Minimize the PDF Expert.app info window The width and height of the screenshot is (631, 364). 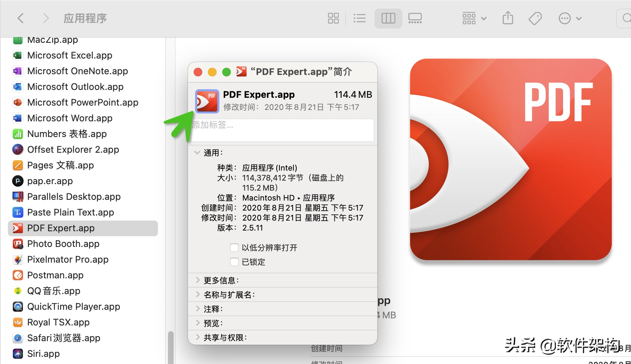click(x=212, y=72)
